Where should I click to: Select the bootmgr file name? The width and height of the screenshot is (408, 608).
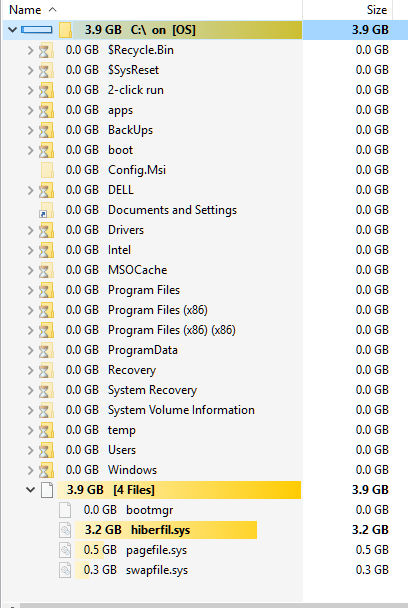click(149, 510)
